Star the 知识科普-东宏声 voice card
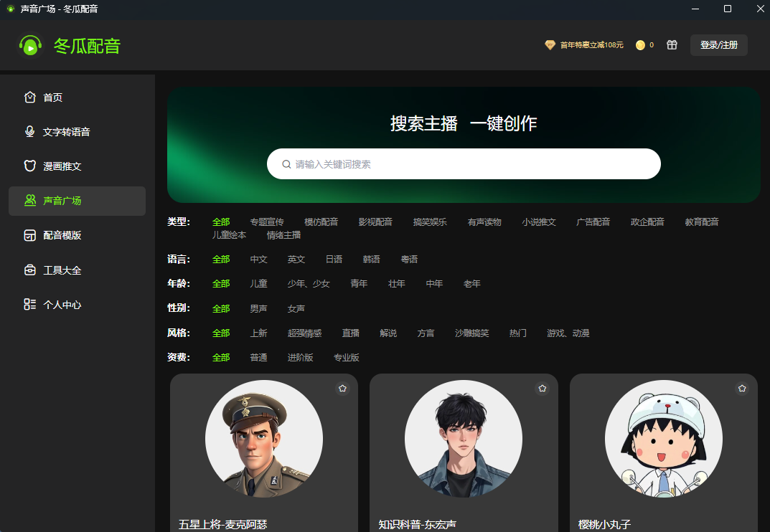This screenshot has width=770, height=532. [542, 388]
